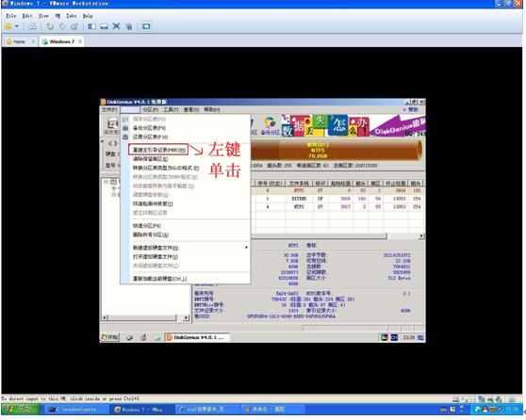The image size is (526, 420).
Task: Select 还原分区表 menu entry
Action: coord(186,137)
